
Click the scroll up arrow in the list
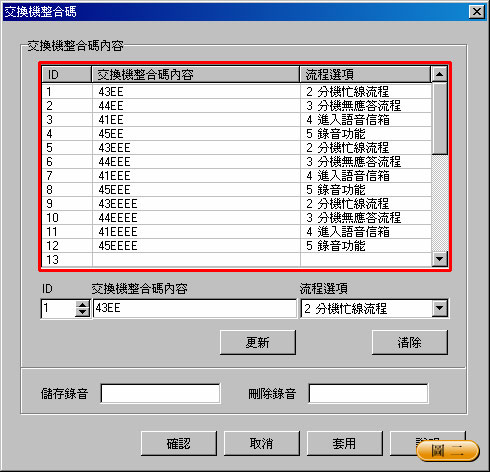439,74
